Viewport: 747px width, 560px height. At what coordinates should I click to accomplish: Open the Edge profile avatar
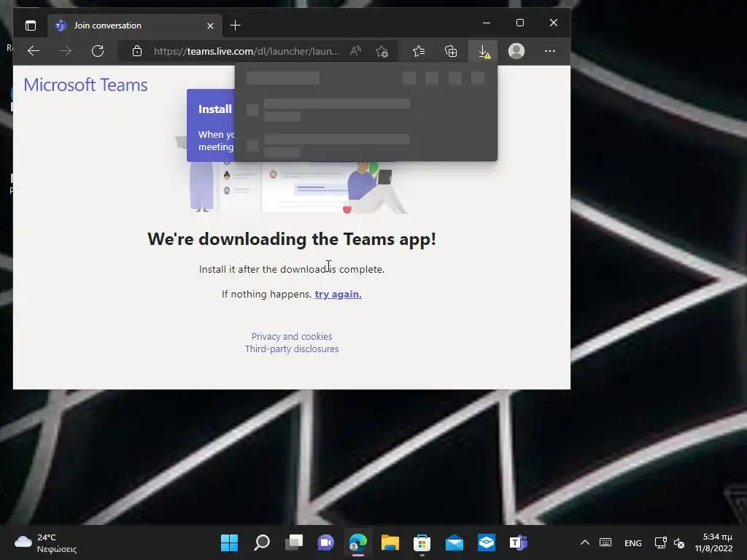[516, 51]
